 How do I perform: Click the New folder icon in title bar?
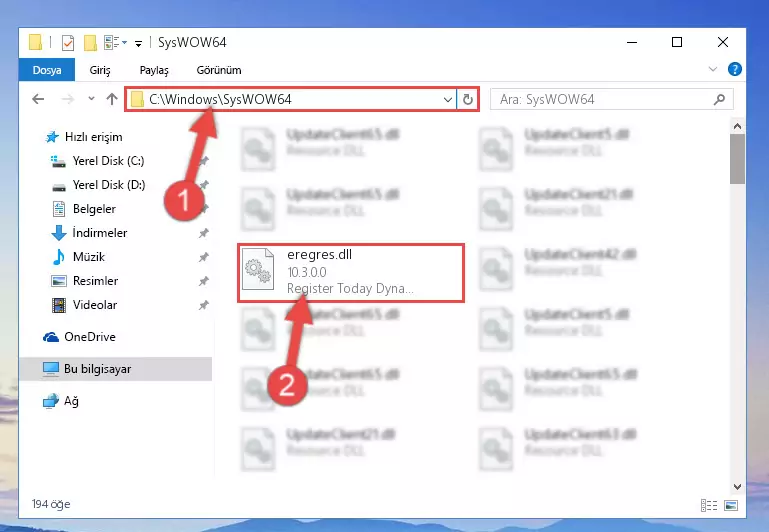[x=90, y=43]
